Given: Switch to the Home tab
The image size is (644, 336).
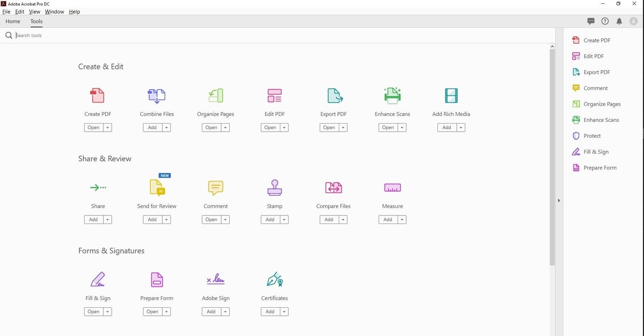Looking at the screenshot, I should point(13,21).
